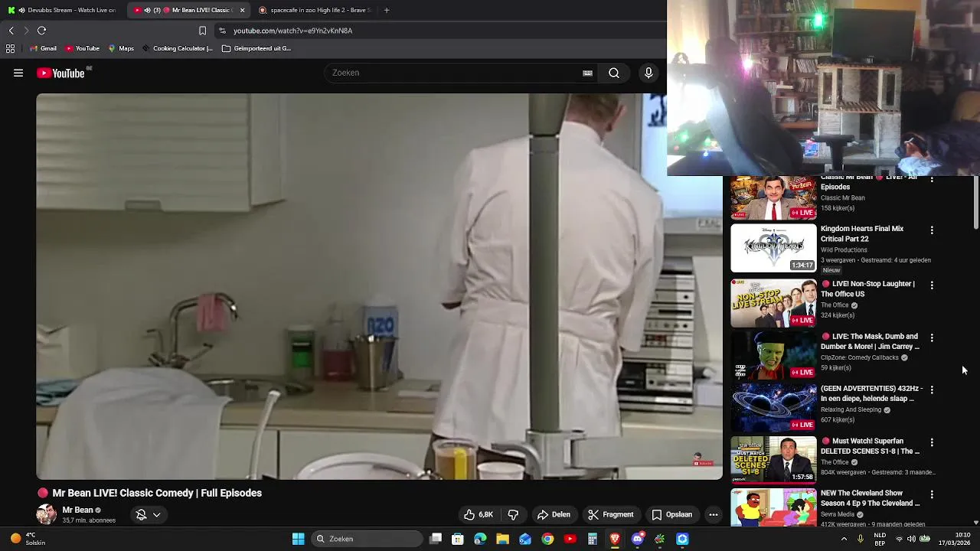
Task: Open options for Non-Stop Laughter The Office video
Action: [932, 285]
